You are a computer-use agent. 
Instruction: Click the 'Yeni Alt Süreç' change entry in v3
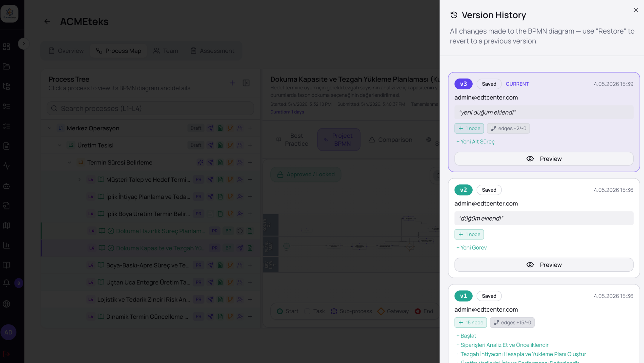475,142
